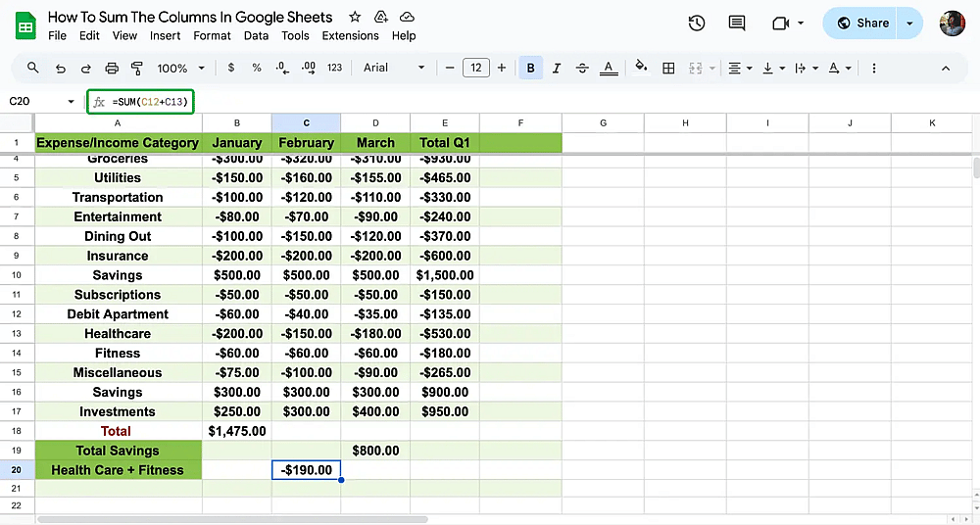Open the zoom 100% dropdown

180,69
